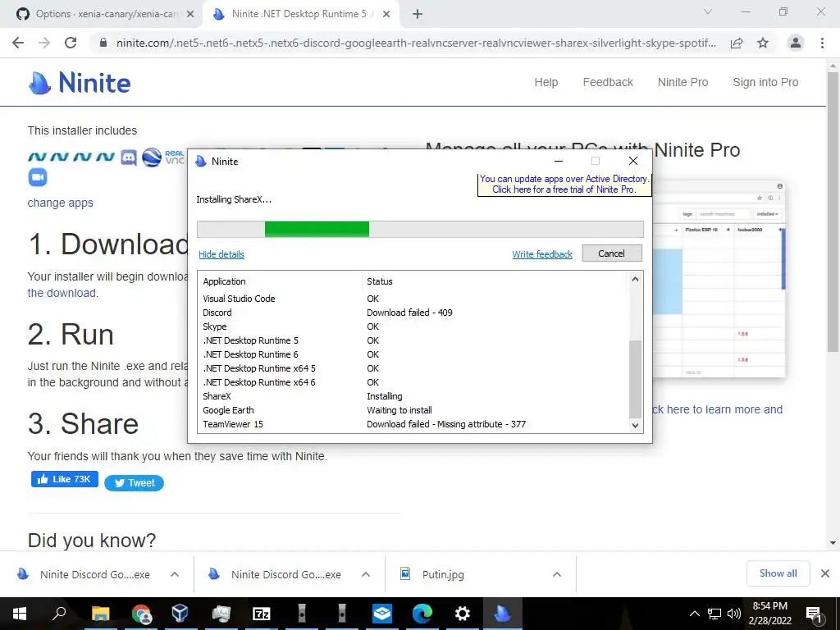The height and width of the screenshot is (630, 840).
Task: Open Windows Start menu
Action: [x=20, y=614]
